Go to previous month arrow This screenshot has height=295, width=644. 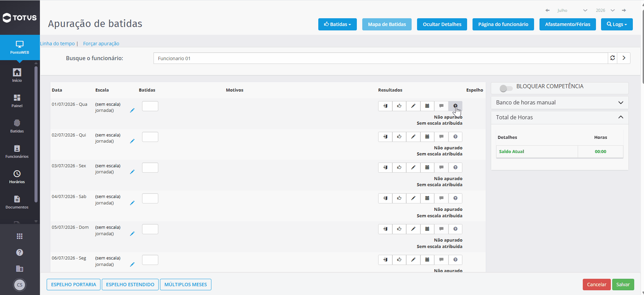[548, 10]
